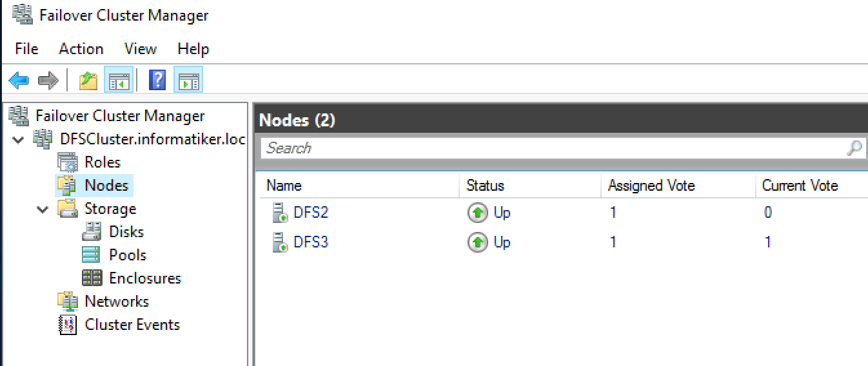The image size is (868, 366).
Task: Open the Help question mark toolbar icon
Action: pos(158,81)
